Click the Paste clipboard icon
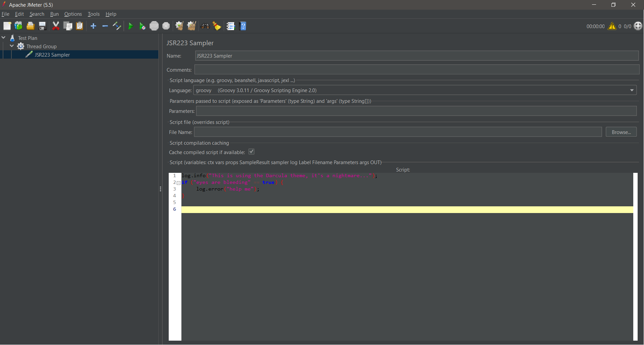Screen dimensions: 644x345 [x=79, y=26]
